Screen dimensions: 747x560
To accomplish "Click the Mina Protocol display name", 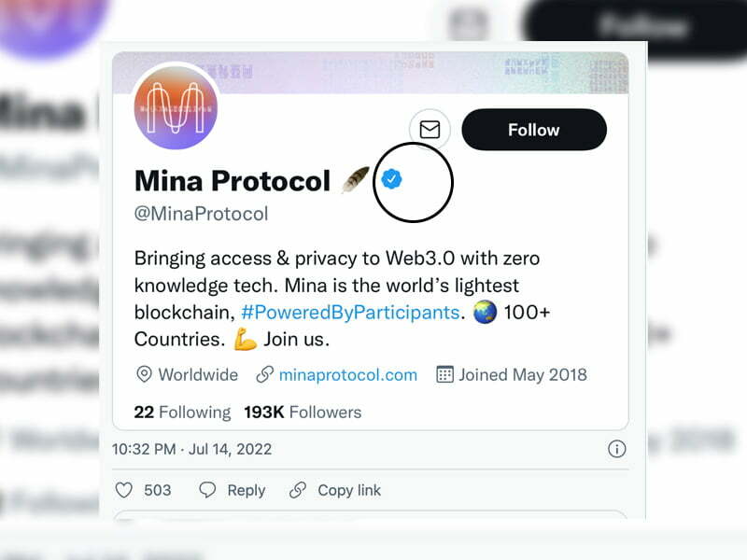I will (233, 180).
